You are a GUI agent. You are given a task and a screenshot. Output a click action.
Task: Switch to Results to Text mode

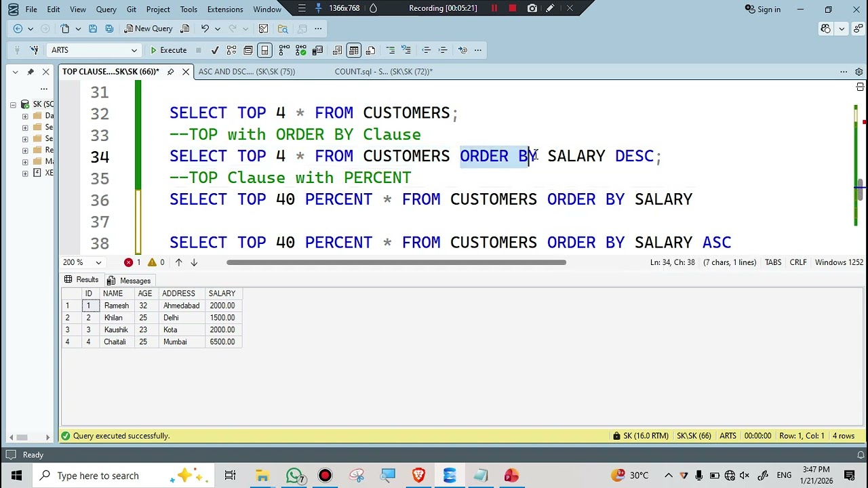[x=337, y=50]
